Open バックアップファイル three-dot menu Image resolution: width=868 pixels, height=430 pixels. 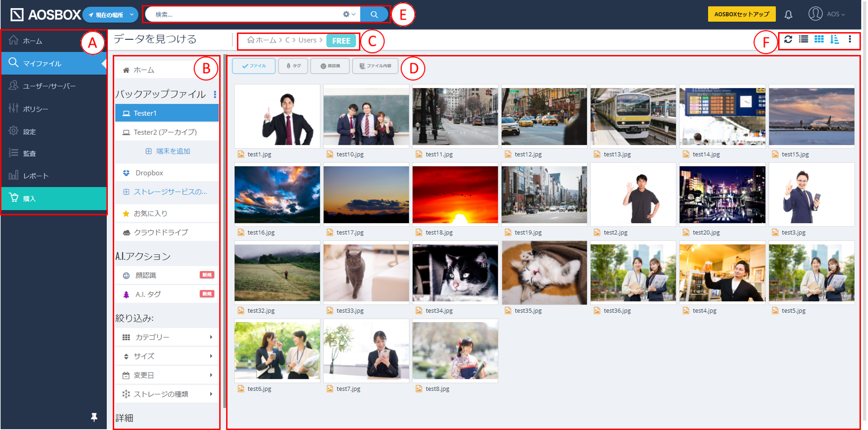pos(215,94)
